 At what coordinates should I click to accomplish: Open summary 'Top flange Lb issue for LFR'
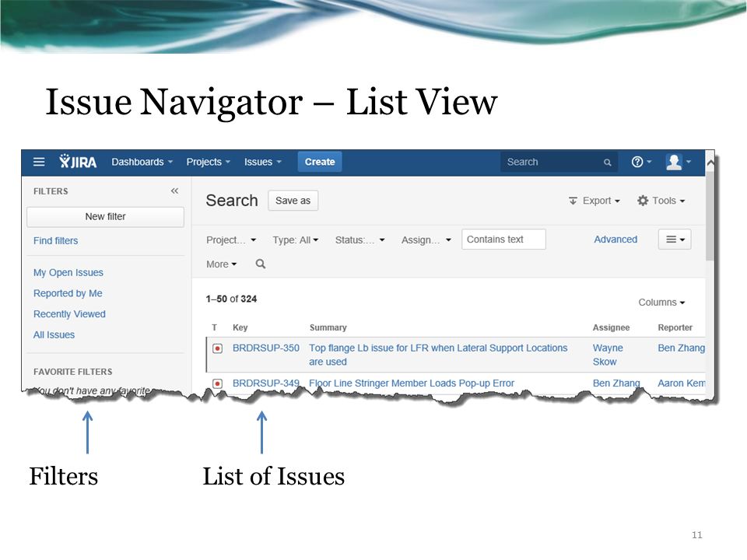(x=438, y=355)
